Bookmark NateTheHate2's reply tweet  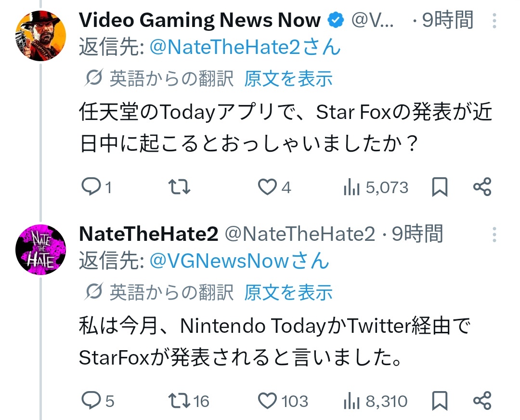pyautogui.click(x=439, y=400)
